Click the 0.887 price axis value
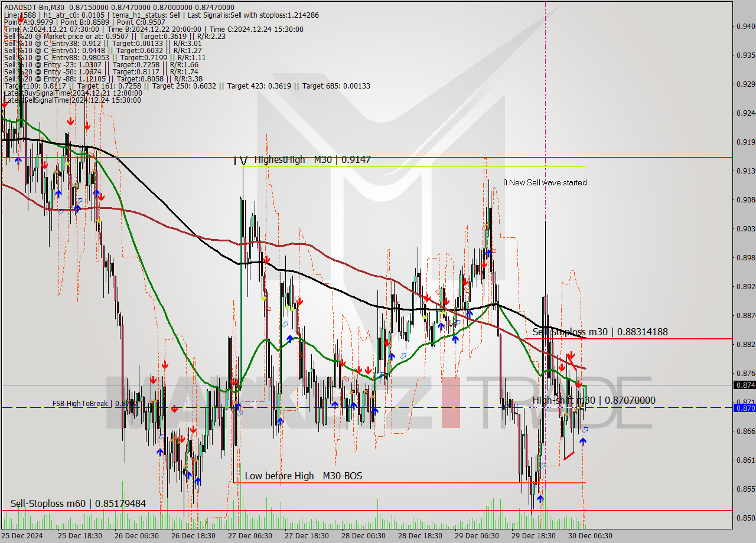Image resolution: width=756 pixels, height=543 pixels. (745, 315)
